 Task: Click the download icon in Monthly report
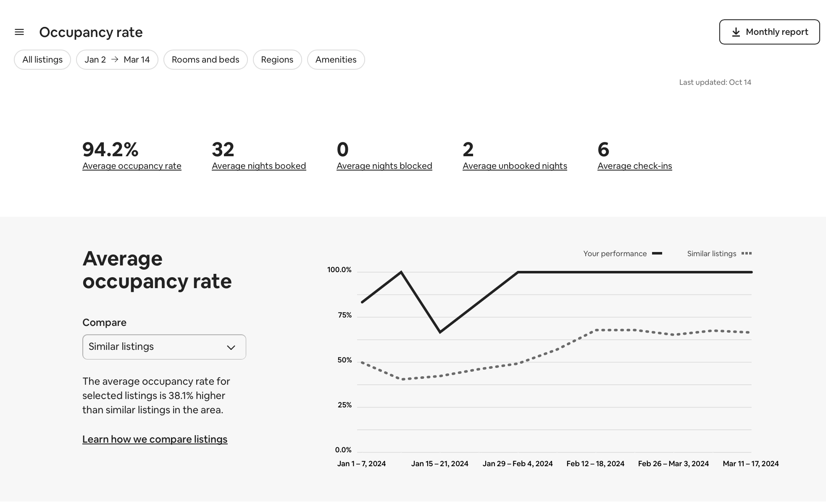pos(736,32)
